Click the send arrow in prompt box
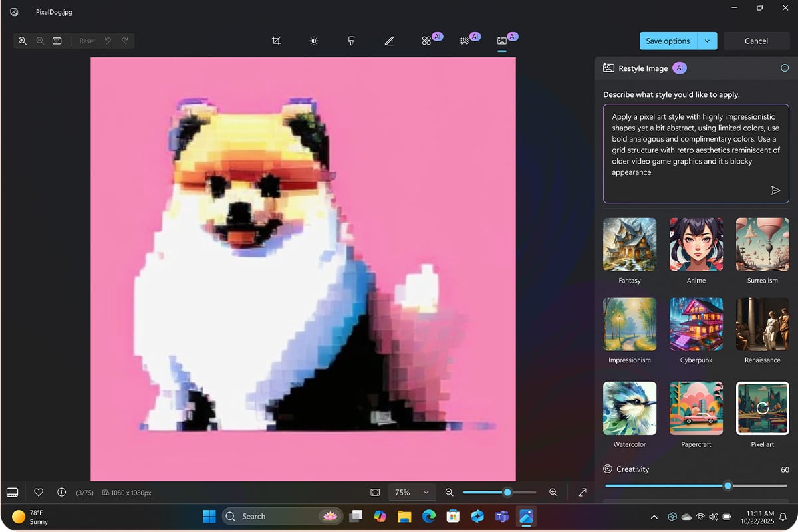Screen dimensions: 798x532 [775, 190]
